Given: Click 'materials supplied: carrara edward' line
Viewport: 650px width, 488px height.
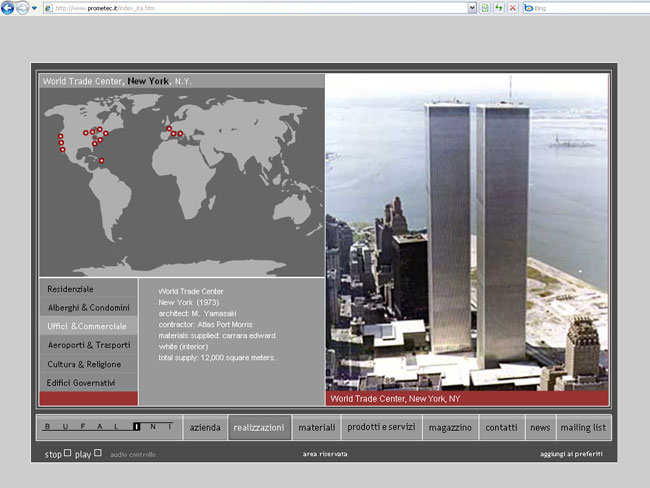Looking at the screenshot, I should (217, 335).
